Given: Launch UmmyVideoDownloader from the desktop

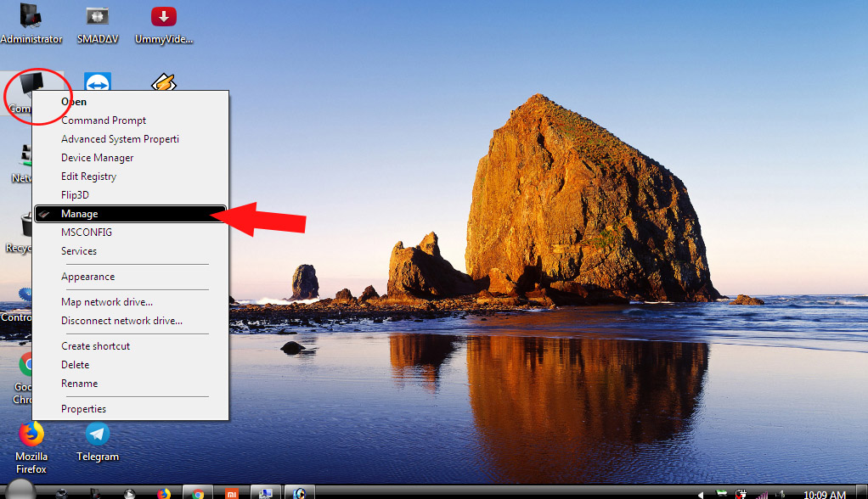Looking at the screenshot, I should click(x=162, y=17).
